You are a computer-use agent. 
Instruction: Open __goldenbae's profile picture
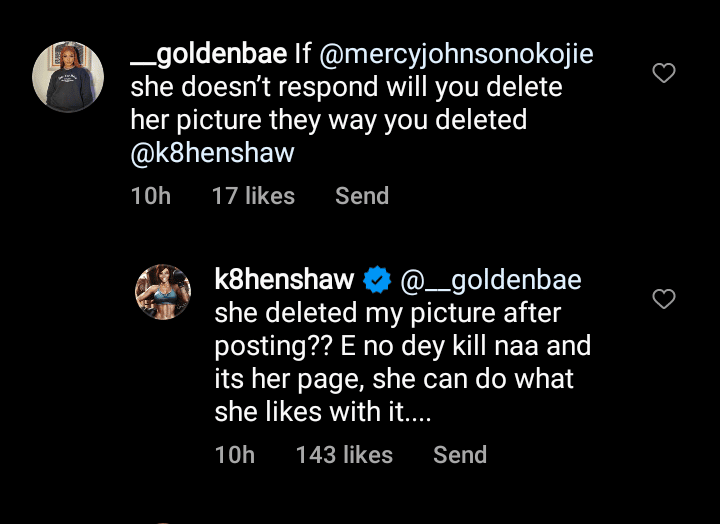click(68, 75)
